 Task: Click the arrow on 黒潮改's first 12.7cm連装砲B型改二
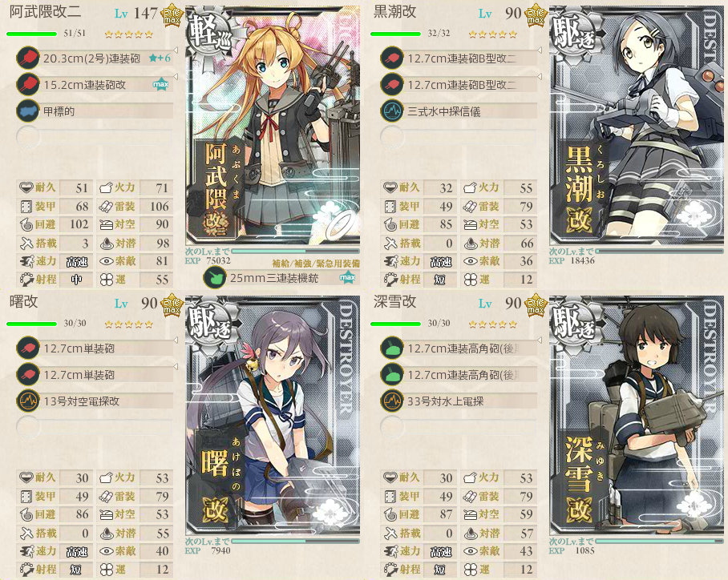pyautogui.click(x=540, y=50)
